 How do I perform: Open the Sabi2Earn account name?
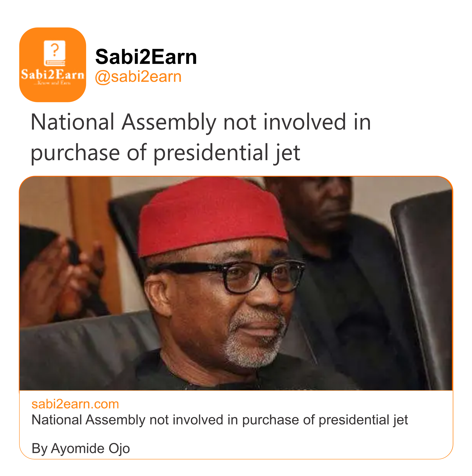click(146, 57)
